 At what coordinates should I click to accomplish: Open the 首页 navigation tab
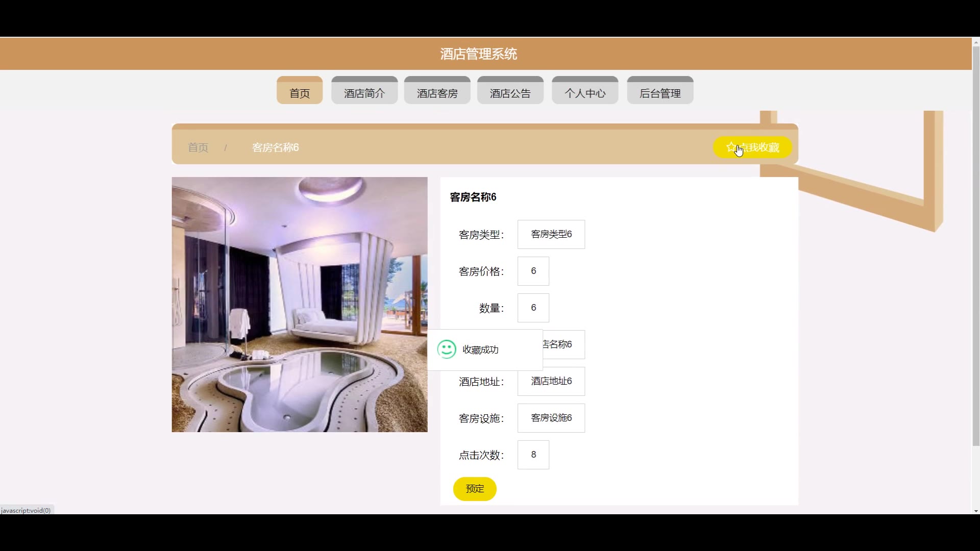pos(300,90)
